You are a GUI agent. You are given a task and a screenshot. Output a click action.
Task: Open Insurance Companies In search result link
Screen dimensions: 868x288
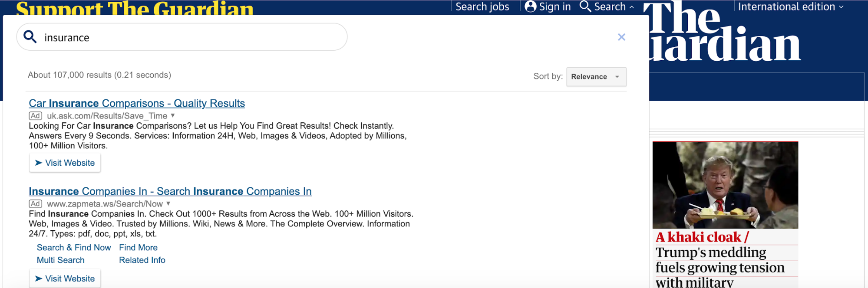coord(170,191)
